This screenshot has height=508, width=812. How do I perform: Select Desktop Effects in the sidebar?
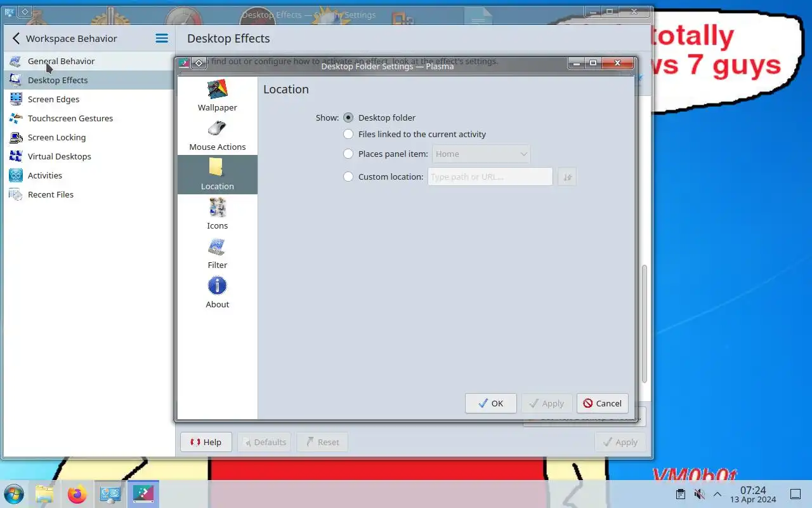[88, 80]
